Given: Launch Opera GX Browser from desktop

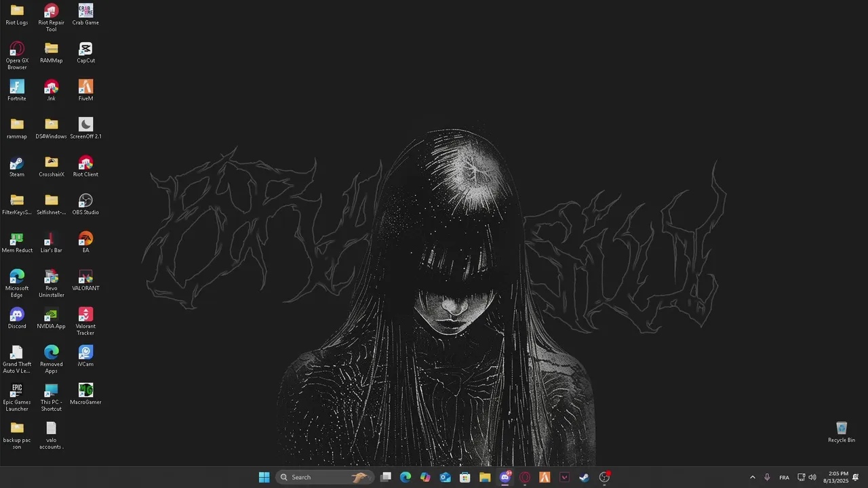Looking at the screenshot, I should [17, 56].
